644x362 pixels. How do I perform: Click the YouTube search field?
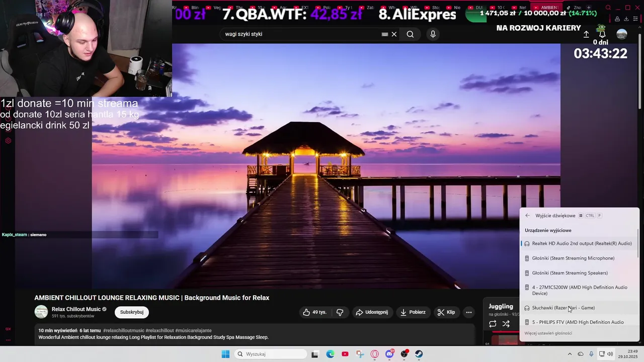point(301,34)
